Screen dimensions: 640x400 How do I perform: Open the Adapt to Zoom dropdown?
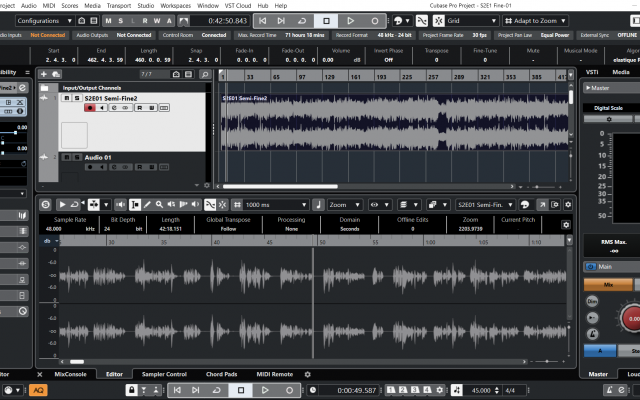point(536,21)
